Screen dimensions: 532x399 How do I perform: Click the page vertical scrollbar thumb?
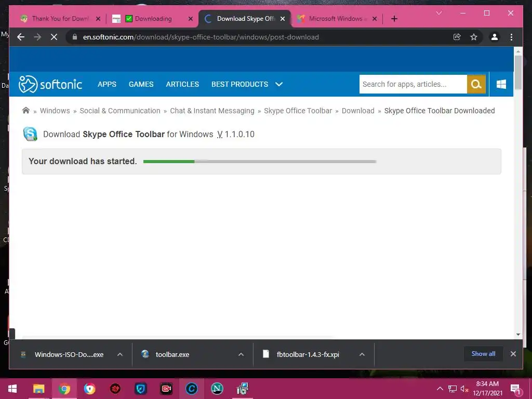point(518,72)
